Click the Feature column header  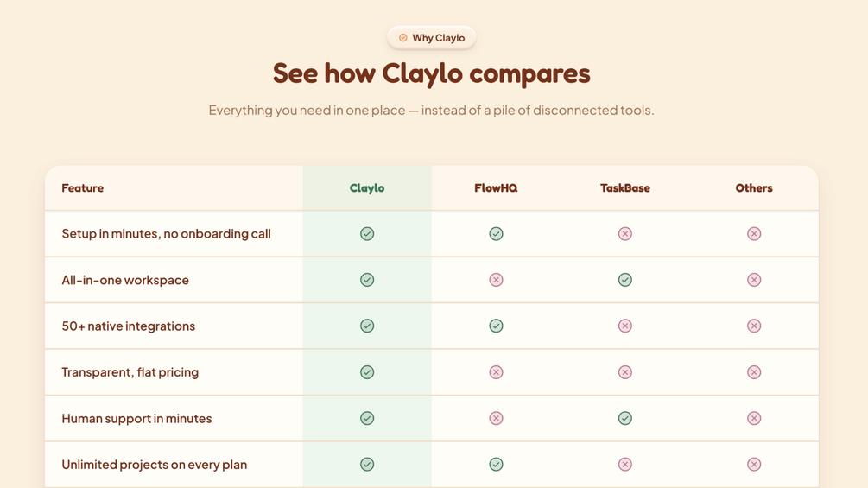point(83,188)
